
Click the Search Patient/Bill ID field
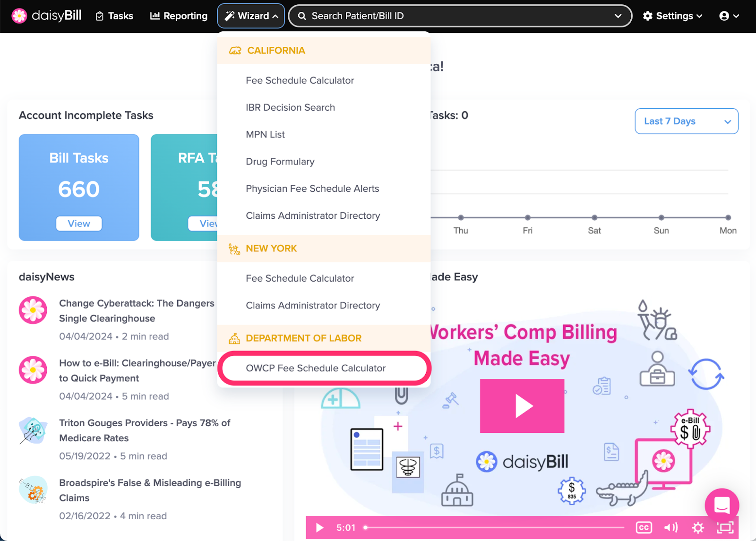click(454, 16)
